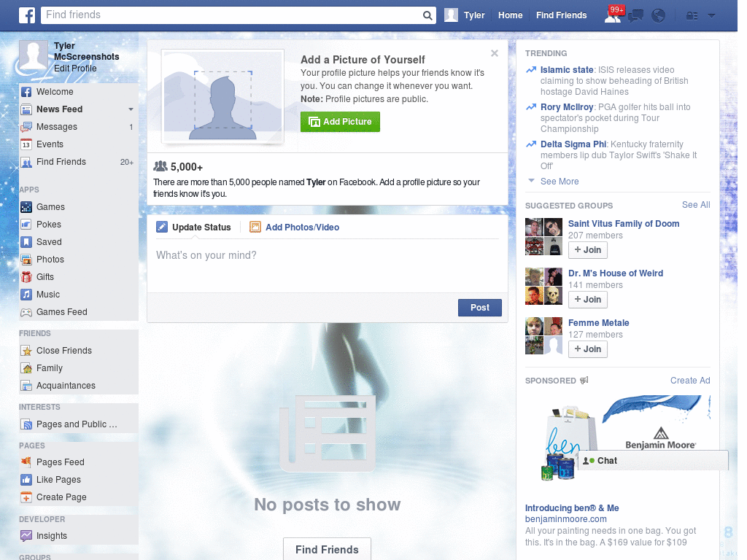The height and width of the screenshot is (560, 747).
Task: Click the Find friends search field
Action: pos(231,15)
